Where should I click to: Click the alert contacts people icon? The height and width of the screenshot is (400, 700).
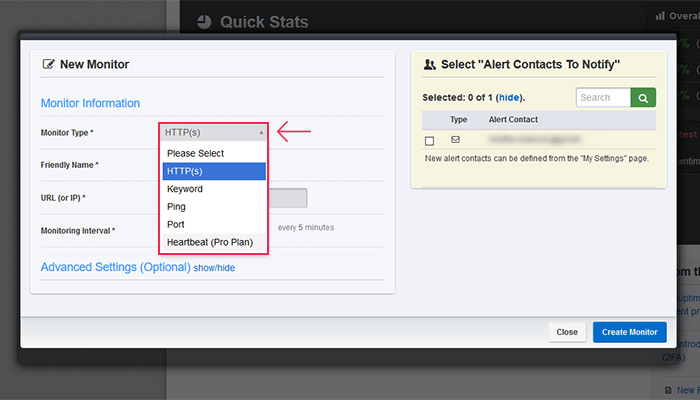429,65
